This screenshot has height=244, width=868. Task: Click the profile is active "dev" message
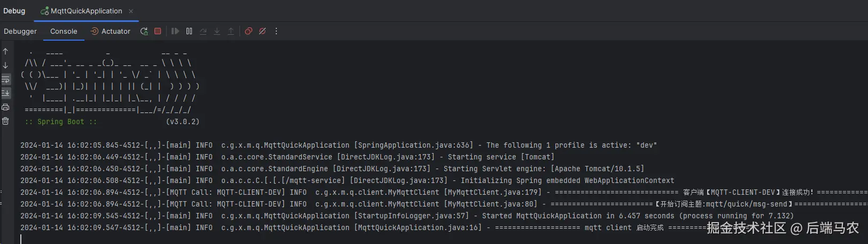tap(572, 145)
